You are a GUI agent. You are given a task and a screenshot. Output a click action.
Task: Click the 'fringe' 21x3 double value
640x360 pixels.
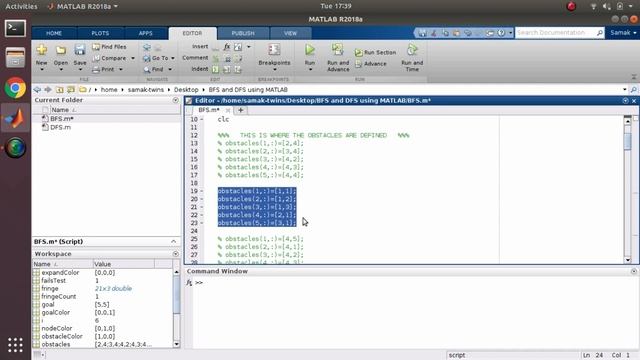point(113,289)
